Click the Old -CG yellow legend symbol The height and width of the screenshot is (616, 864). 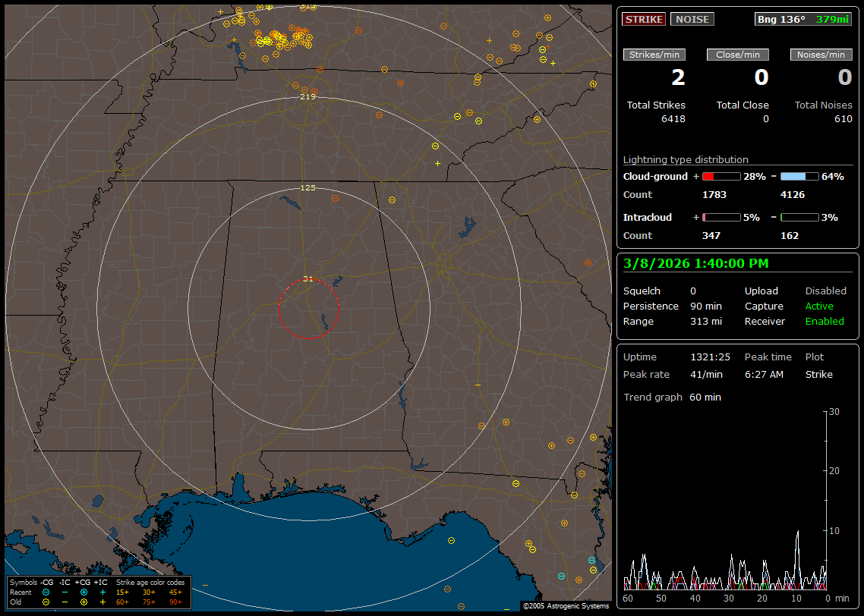pos(46,602)
